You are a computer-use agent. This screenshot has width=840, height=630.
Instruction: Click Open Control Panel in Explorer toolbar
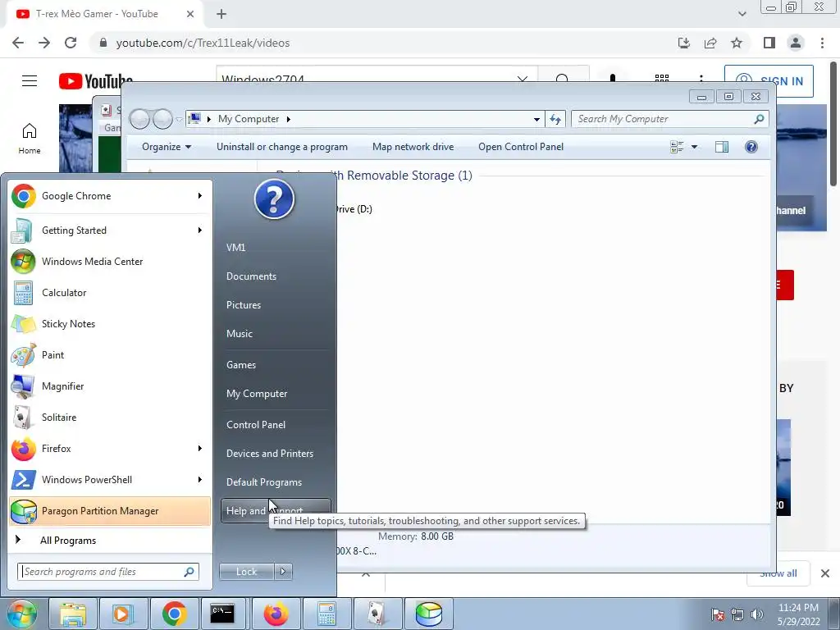[521, 147]
